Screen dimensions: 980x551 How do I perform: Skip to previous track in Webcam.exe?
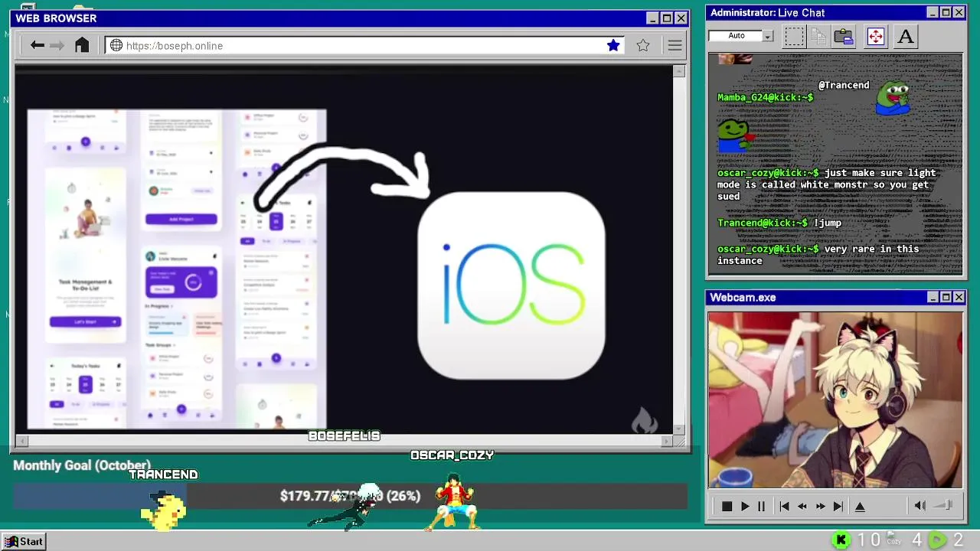[x=784, y=507]
